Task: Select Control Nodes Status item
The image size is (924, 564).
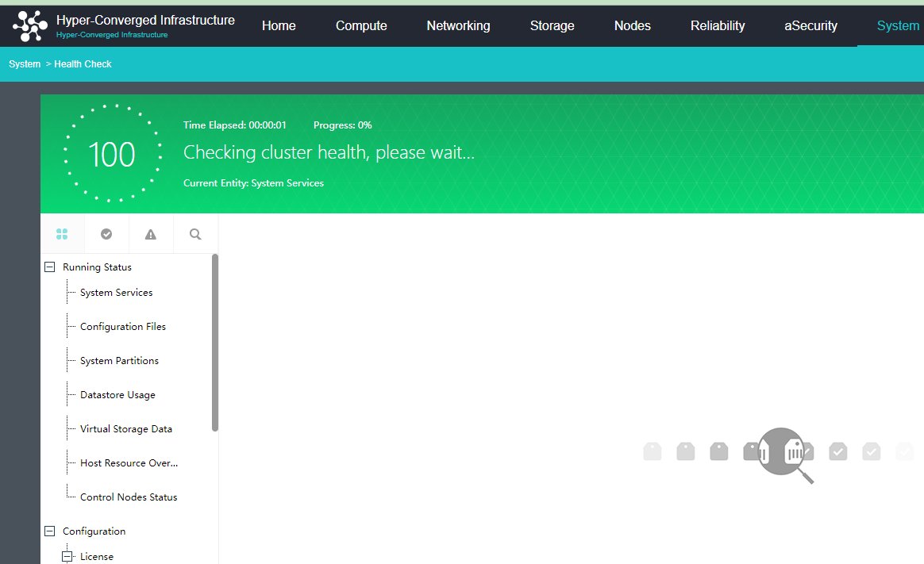Action: tap(129, 497)
